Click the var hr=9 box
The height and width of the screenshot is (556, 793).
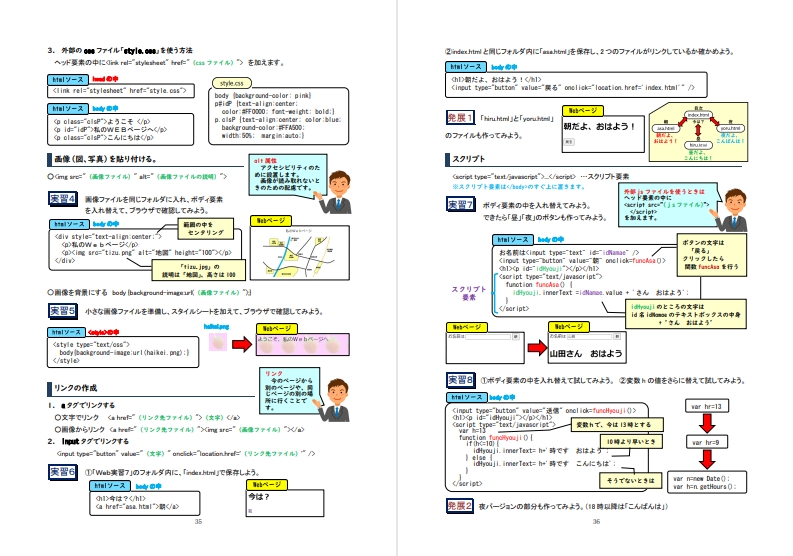tap(707, 442)
